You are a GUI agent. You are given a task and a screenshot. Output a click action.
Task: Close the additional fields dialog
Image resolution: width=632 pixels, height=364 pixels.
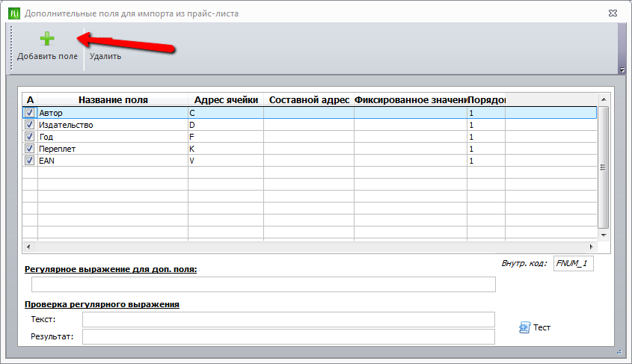point(613,13)
